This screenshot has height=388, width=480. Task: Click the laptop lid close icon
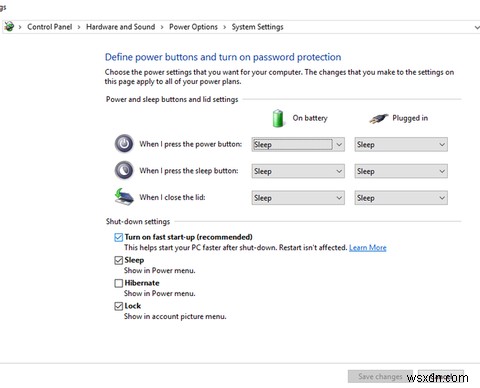point(124,197)
